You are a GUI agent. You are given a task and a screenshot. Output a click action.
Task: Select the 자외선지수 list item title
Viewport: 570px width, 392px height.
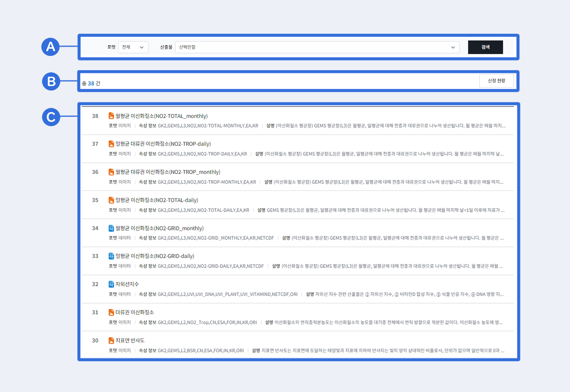click(127, 284)
